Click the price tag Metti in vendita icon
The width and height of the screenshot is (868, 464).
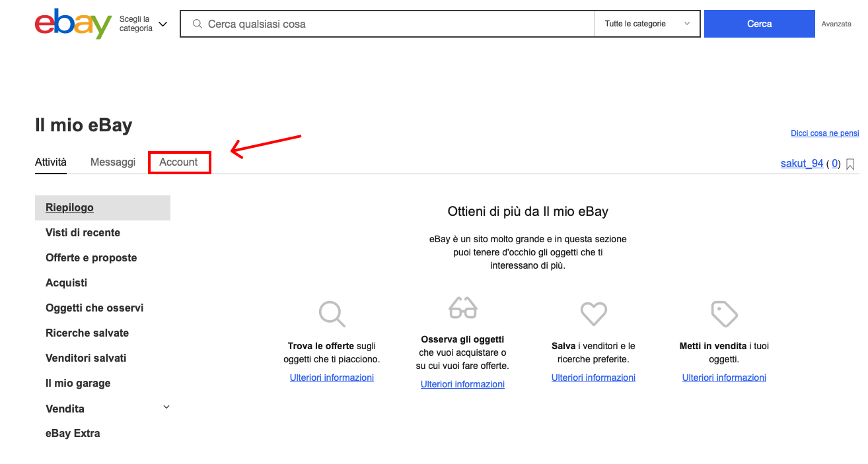coord(724,314)
